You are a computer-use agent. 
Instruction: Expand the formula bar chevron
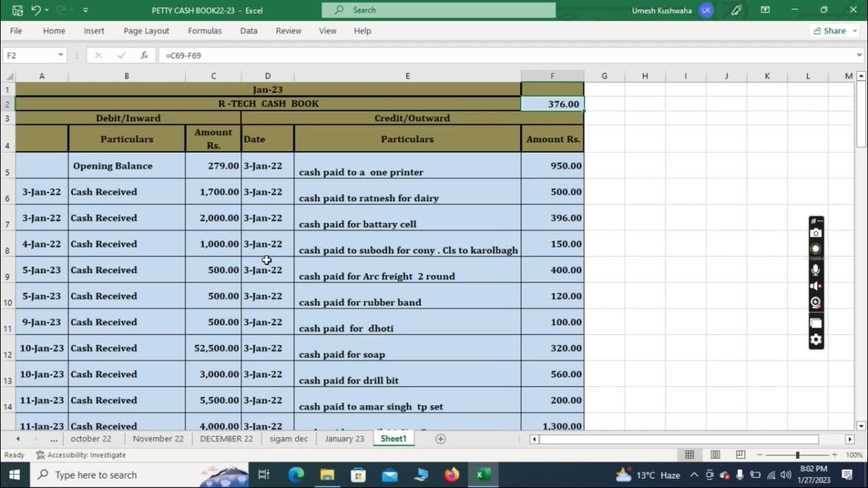[x=860, y=55]
